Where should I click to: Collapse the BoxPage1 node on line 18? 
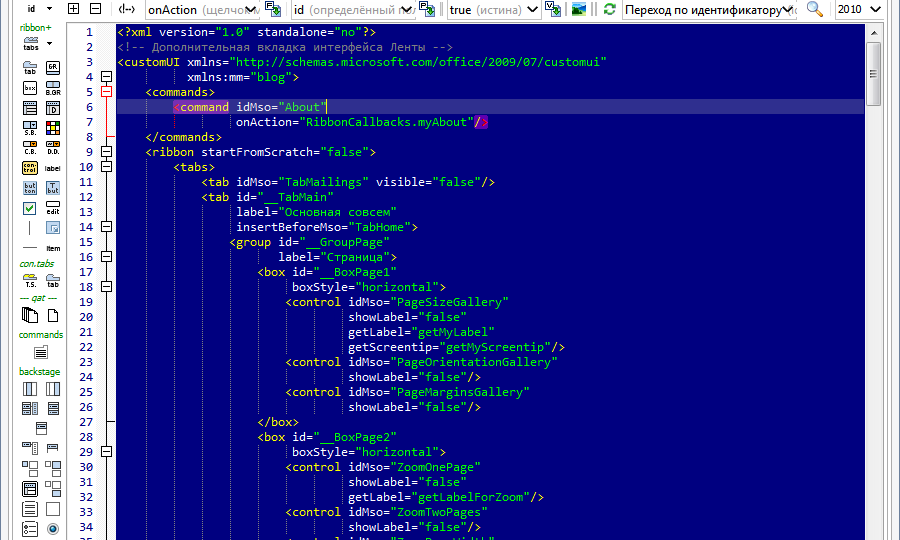click(107, 287)
